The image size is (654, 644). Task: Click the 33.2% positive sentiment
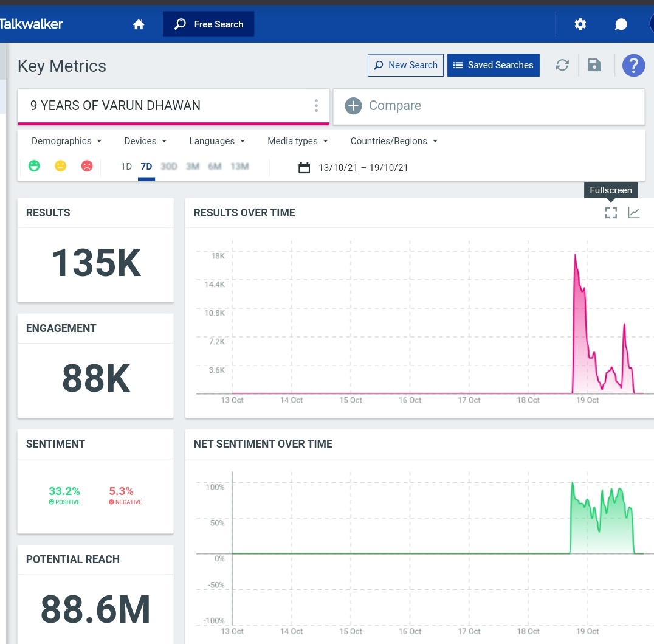[x=64, y=491]
